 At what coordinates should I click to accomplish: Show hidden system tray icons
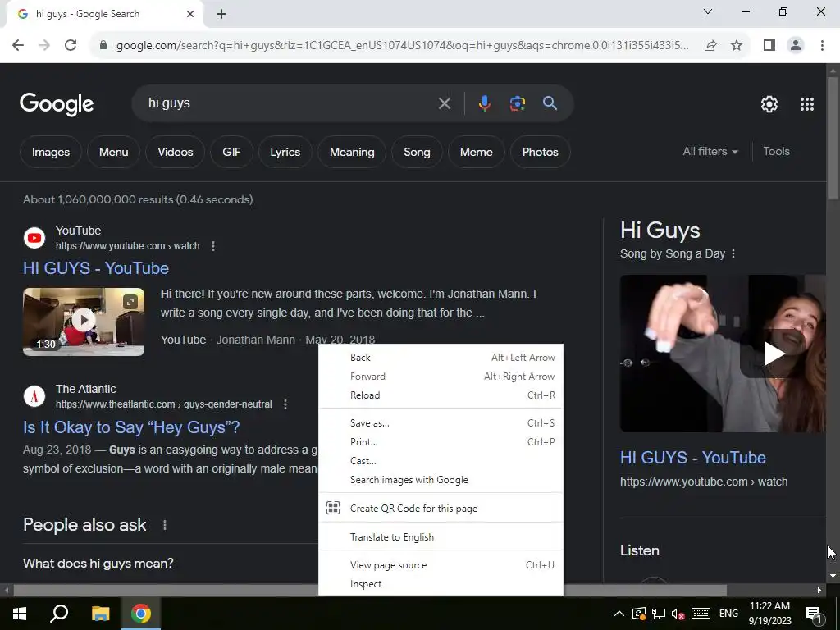tap(619, 614)
